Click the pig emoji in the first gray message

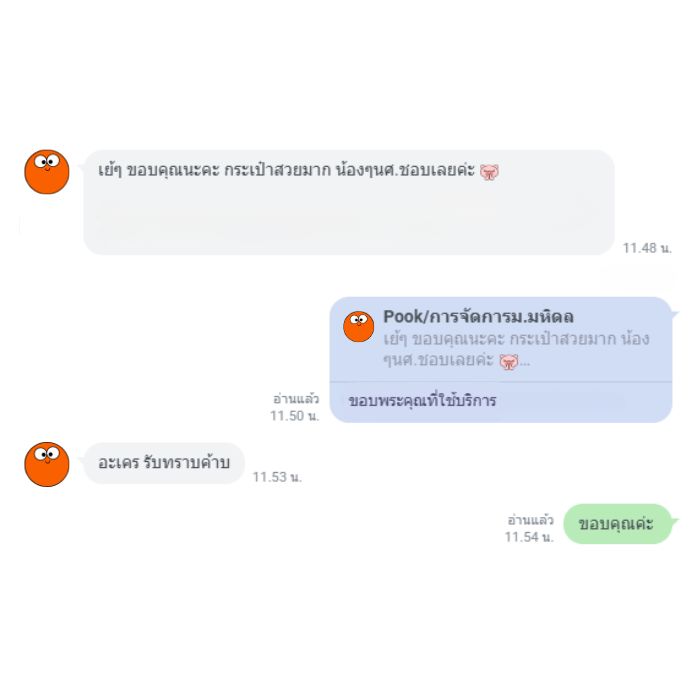(x=489, y=172)
